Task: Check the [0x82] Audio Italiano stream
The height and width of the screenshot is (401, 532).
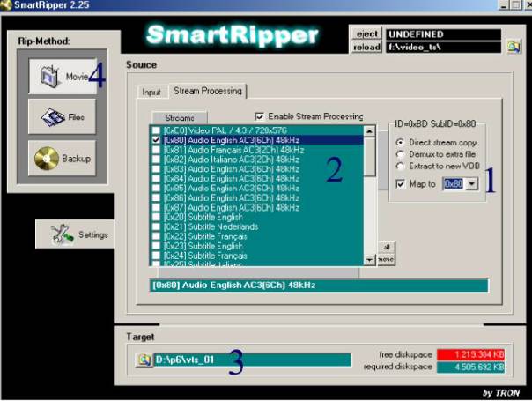Action: [156, 160]
